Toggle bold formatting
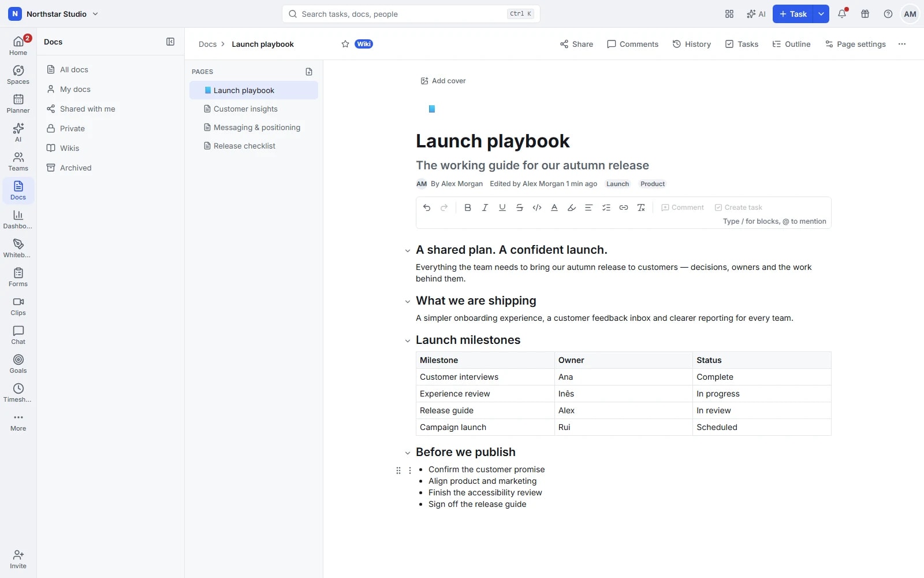The image size is (924, 578). point(468,208)
